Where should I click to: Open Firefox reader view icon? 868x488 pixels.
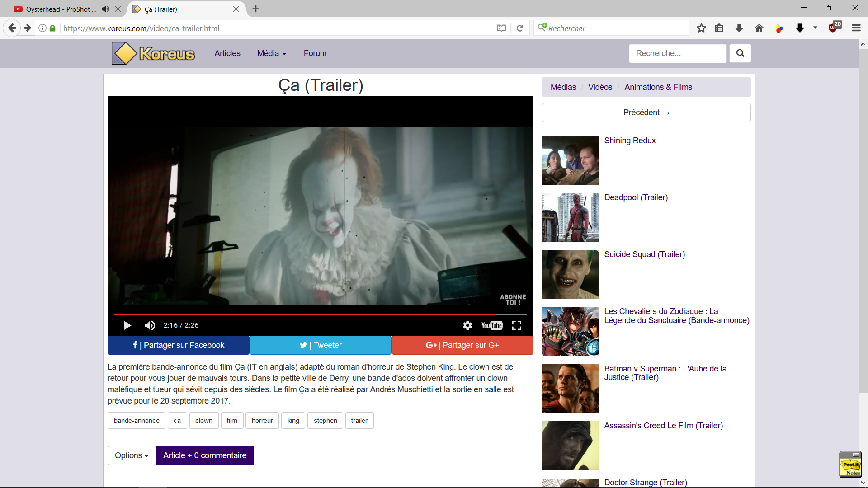(x=501, y=28)
